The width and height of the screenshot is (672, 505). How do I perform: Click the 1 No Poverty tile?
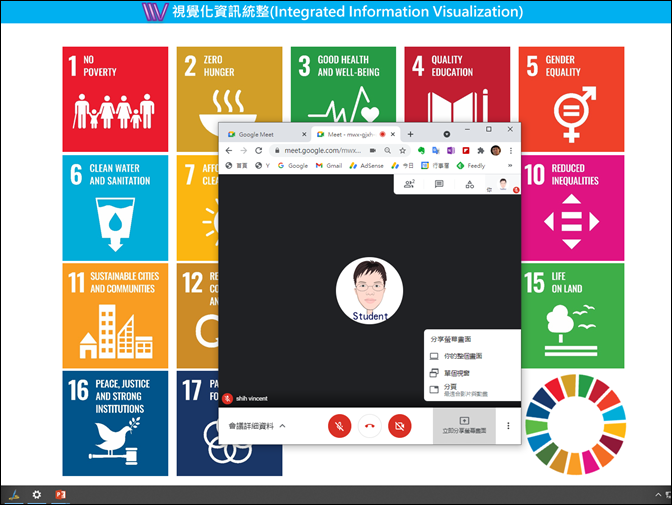(x=115, y=99)
